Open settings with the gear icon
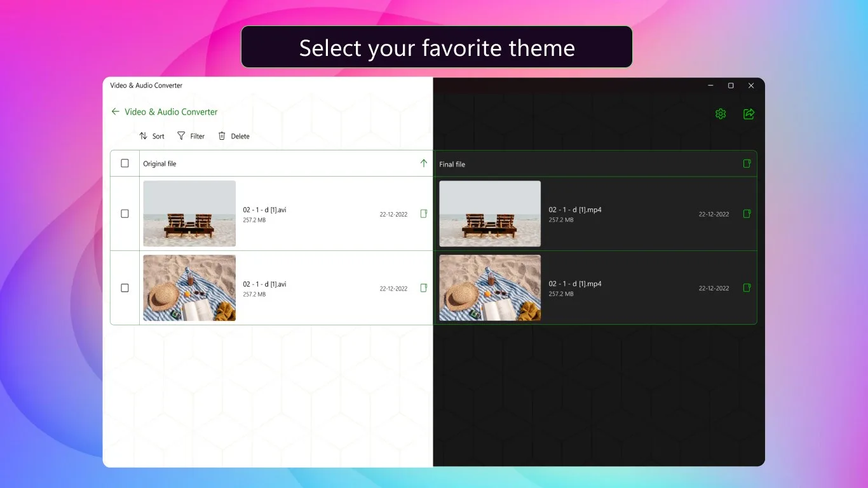 click(721, 114)
